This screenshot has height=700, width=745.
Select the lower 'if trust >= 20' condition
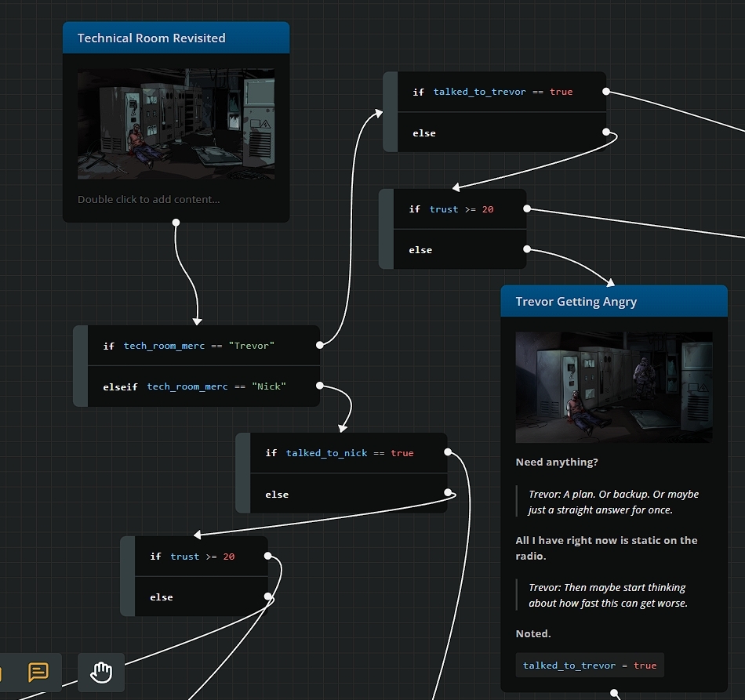(x=202, y=556)
